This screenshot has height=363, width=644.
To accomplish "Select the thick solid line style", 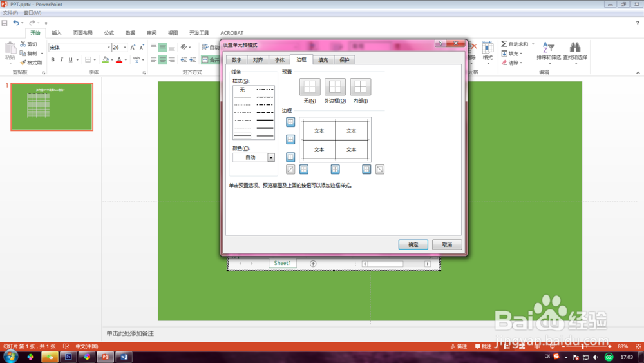I will pyautogui.click(x=265, y=128).
